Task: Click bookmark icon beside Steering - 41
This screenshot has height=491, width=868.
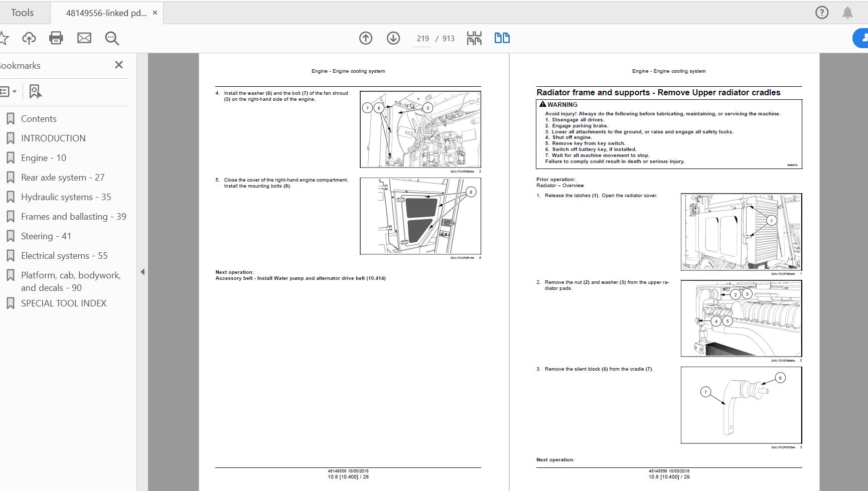Action: click(x=10, y=236)
